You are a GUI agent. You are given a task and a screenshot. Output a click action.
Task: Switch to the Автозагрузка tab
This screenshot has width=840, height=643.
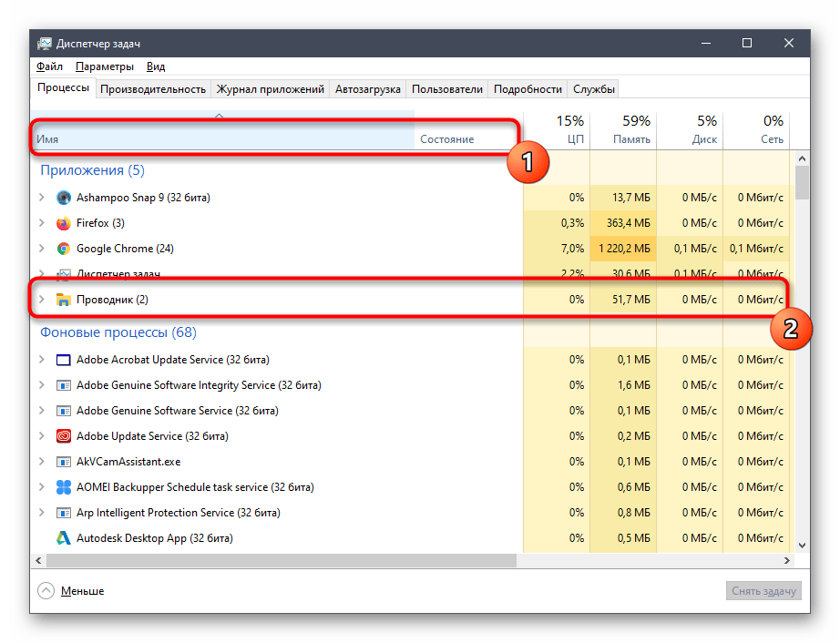tap(368, 89)
